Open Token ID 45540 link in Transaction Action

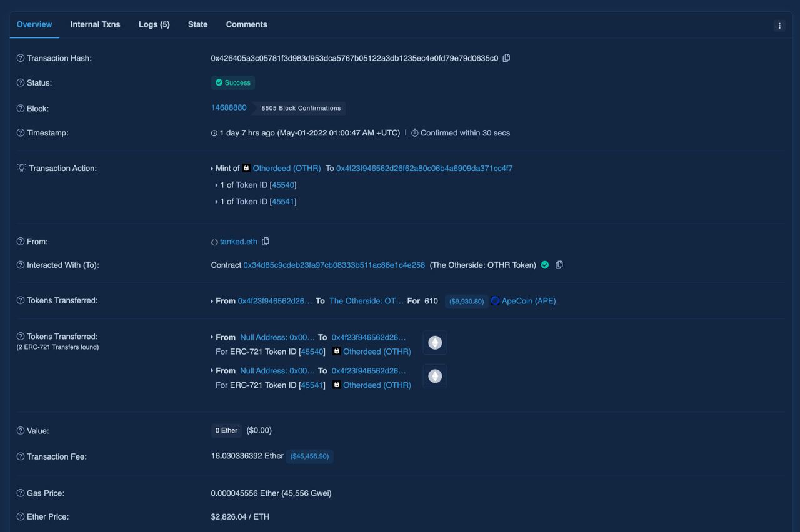coord(283,185)
